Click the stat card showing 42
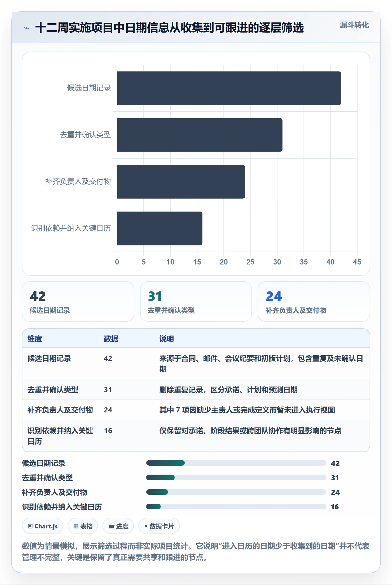Image resolution: width=392 pixels, height=585 pixels. tap(78, 301)
